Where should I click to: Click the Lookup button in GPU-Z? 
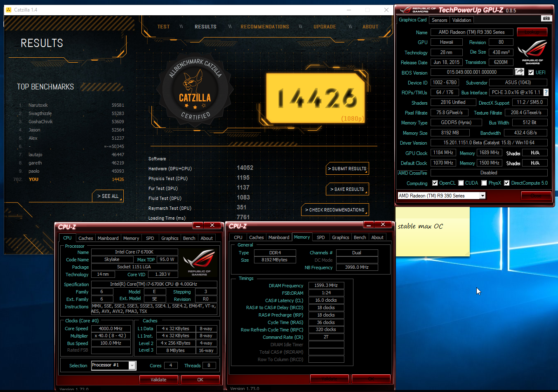532,32
